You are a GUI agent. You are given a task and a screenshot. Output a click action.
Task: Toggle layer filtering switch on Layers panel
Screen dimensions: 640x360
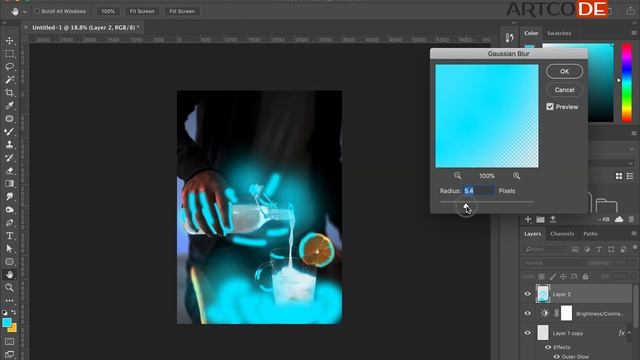[x=635, y=247]
